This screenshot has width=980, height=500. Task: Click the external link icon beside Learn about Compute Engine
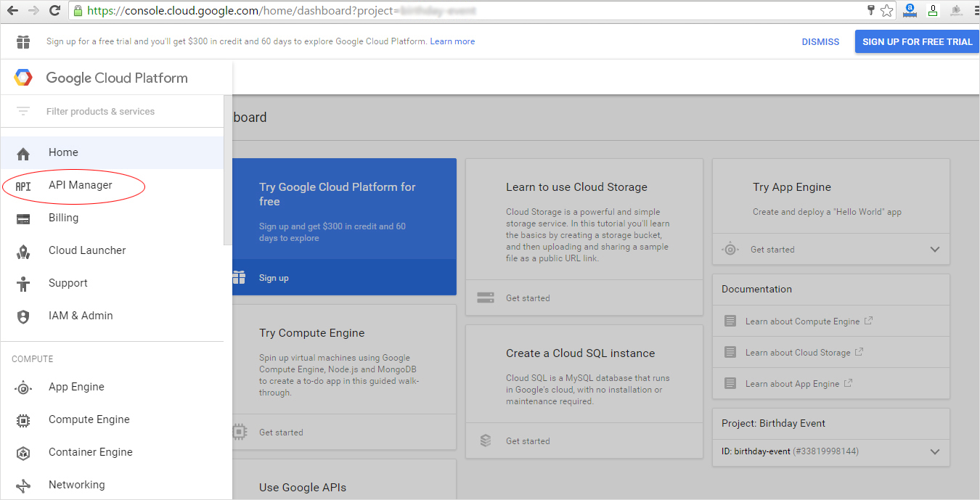pyautogui.click(x=868, y=321)
